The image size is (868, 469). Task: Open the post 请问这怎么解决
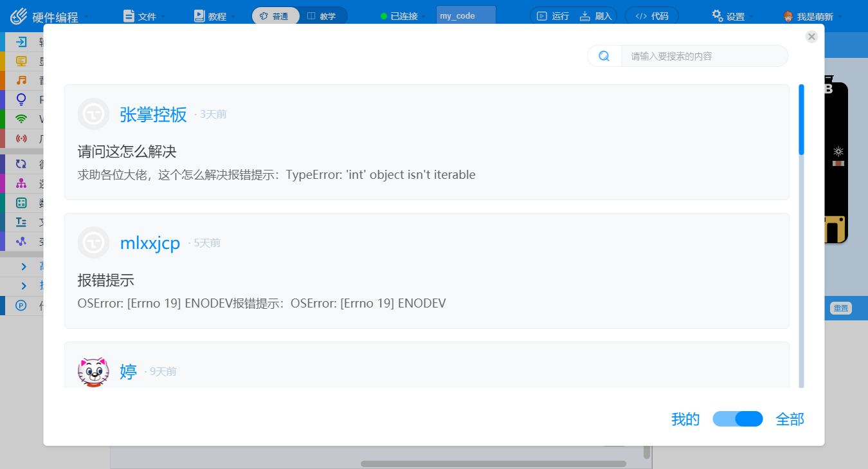click(127, 152)
